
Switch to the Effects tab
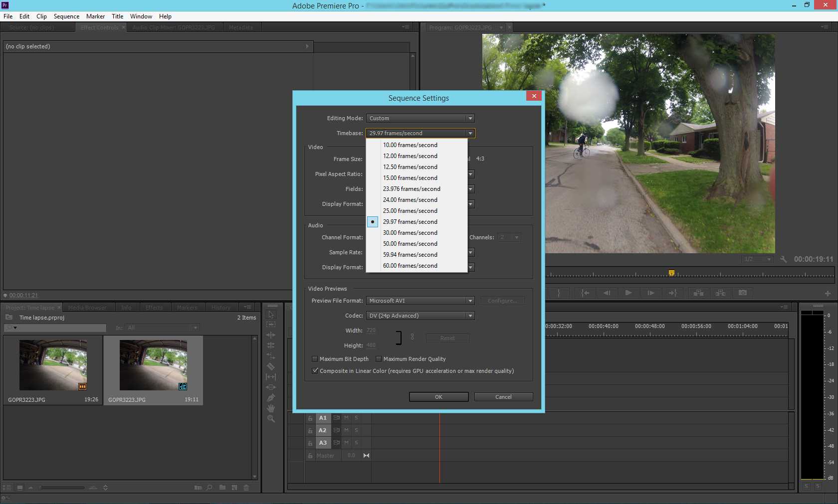(154, 308)
